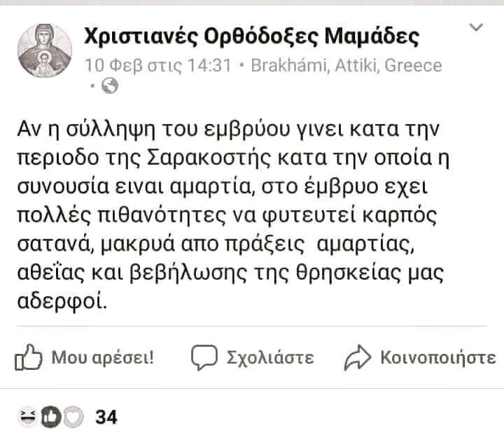Click the heart Love reaction icon
The height and width of the screenshot is (440, 504).
(73, 417)
